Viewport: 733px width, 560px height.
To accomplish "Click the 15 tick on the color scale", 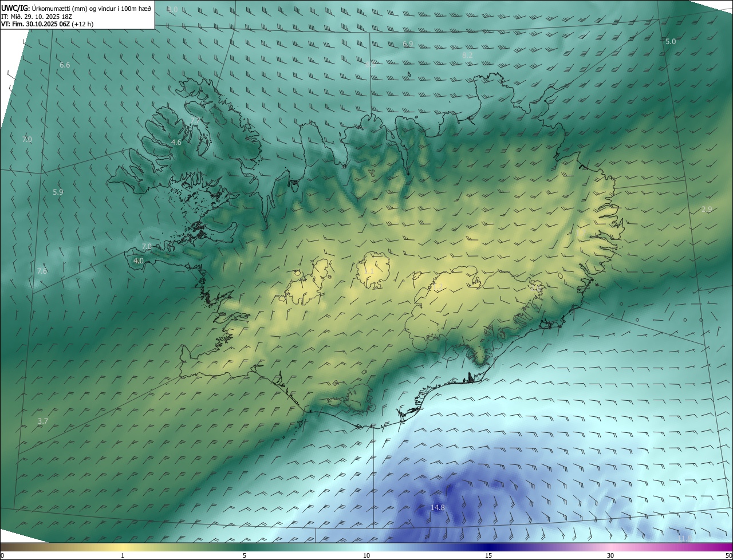I will pyautogui.click(x=488, y=556).
